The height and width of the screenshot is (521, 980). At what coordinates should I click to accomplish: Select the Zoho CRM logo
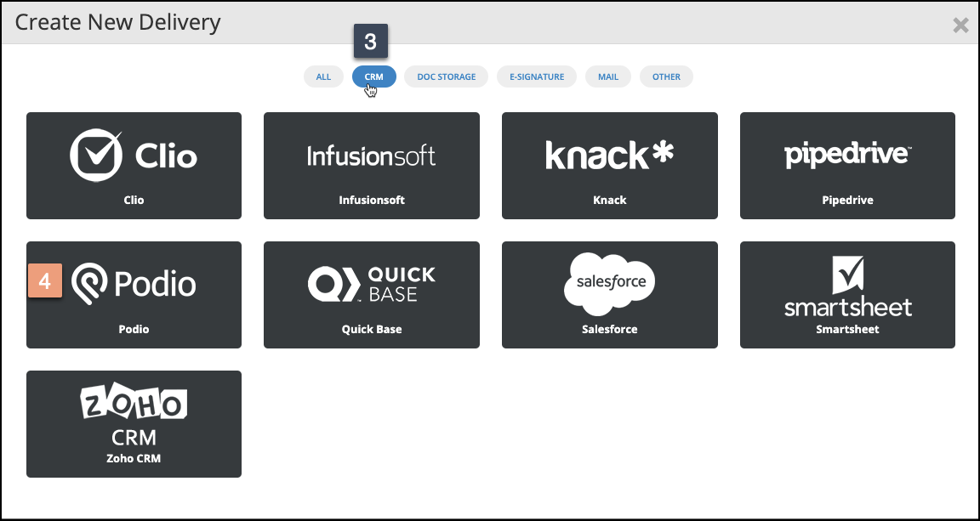tap(134, 416)
